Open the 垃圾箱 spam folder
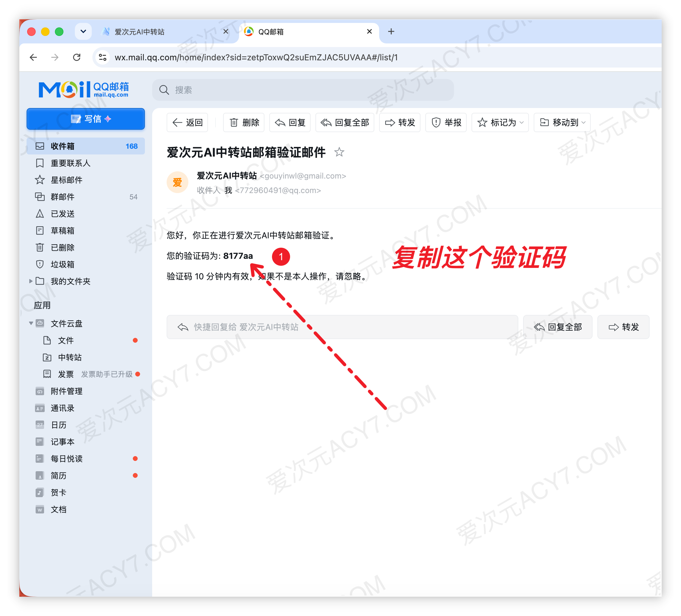681x616 pixels. (x=86, y=264)
